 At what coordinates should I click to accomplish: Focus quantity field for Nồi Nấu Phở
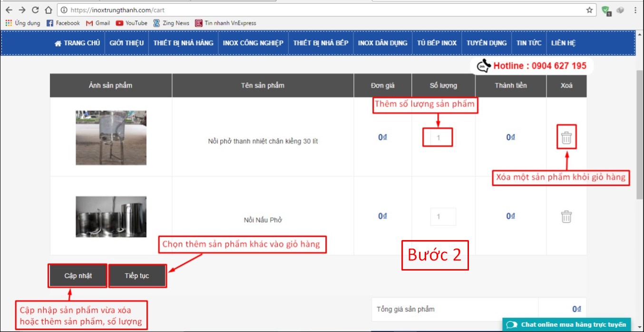[443, 217]
